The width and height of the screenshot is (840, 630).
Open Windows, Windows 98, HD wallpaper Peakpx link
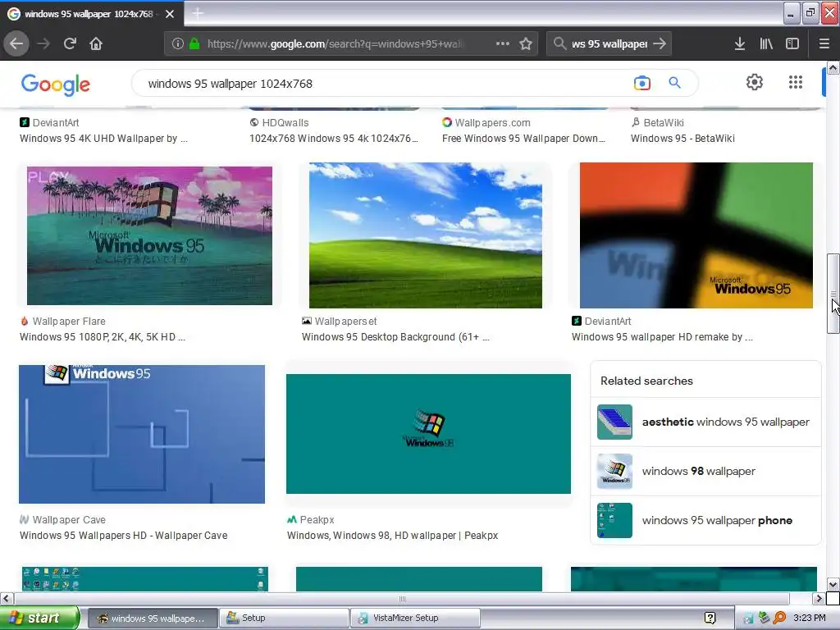tap(393, 535)
